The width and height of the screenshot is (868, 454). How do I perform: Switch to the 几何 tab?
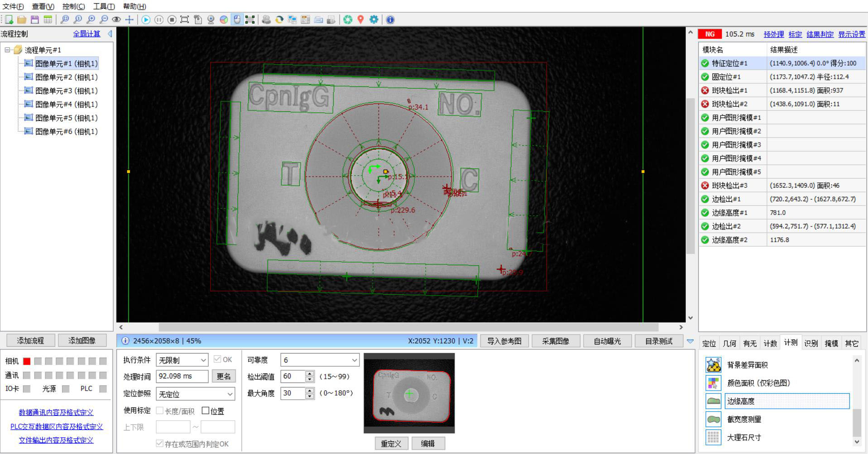point(729,344)
